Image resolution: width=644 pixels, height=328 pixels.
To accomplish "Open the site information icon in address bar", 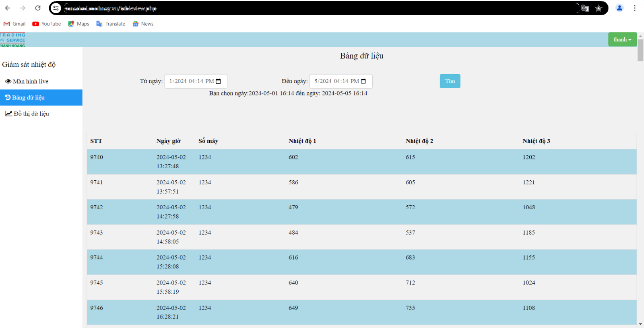I will [x=56, y=8].
